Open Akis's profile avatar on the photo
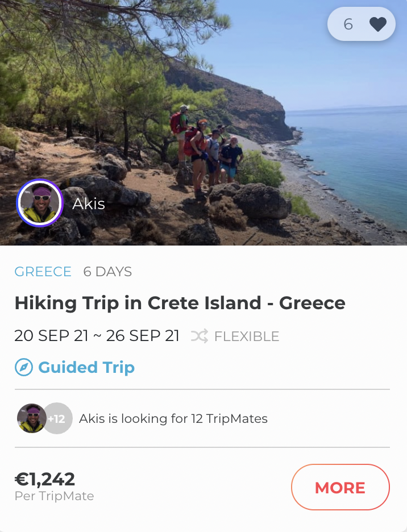 [40, 203]
